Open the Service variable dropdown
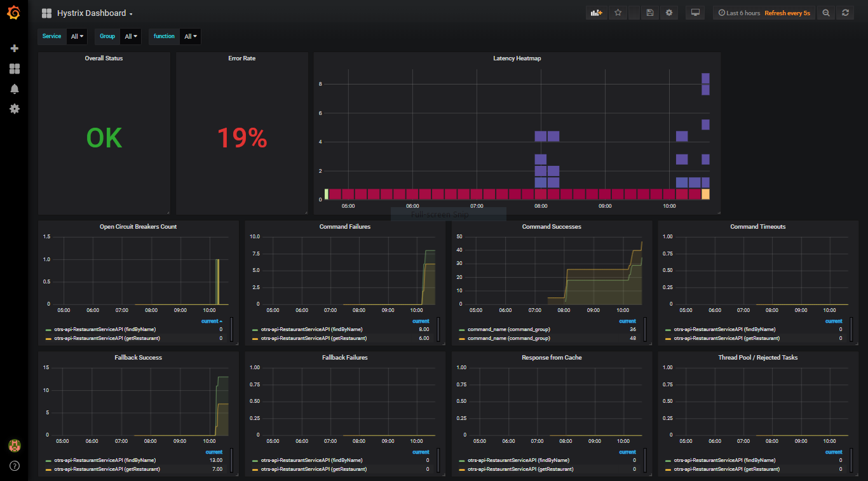The height and width of the screenshot is (481, 868). (77, 37)
